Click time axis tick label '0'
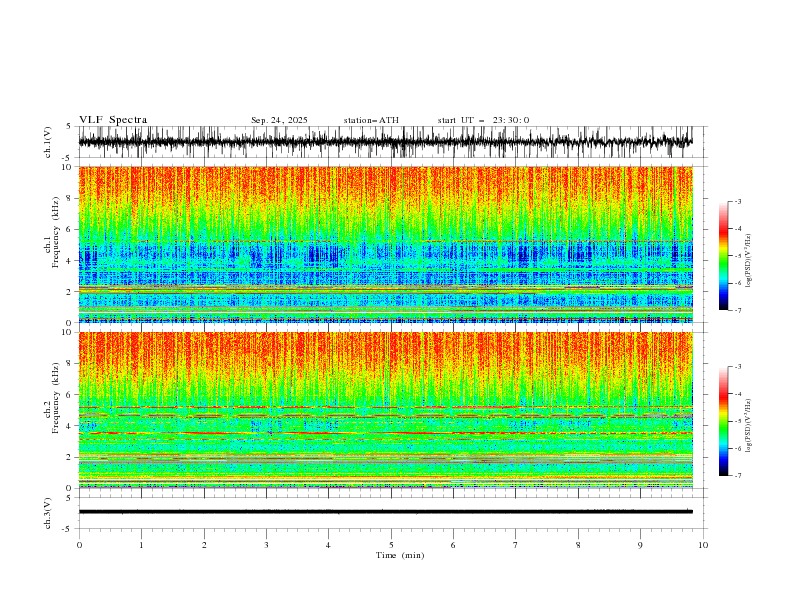This screenshot has height=612, width=792. click(79, 545)
